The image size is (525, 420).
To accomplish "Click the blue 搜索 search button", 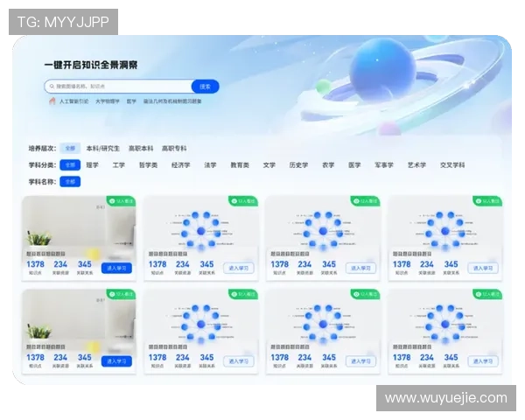I will (x=206, y=87).
